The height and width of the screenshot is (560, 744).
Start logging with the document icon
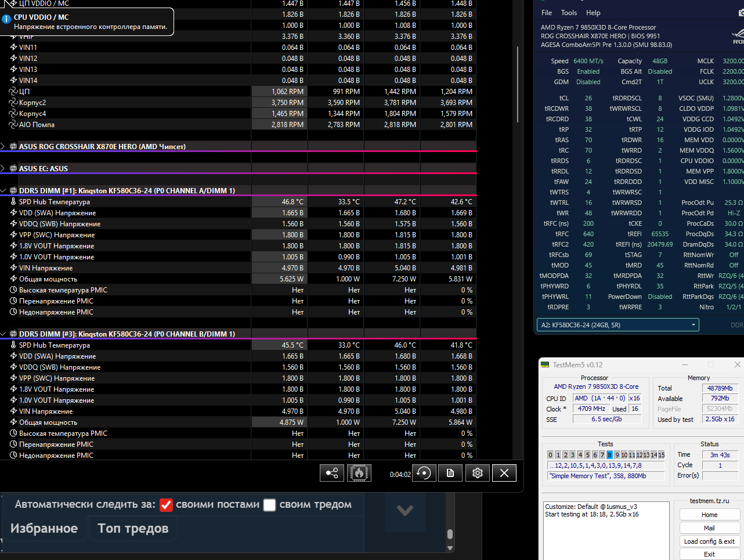450,473
